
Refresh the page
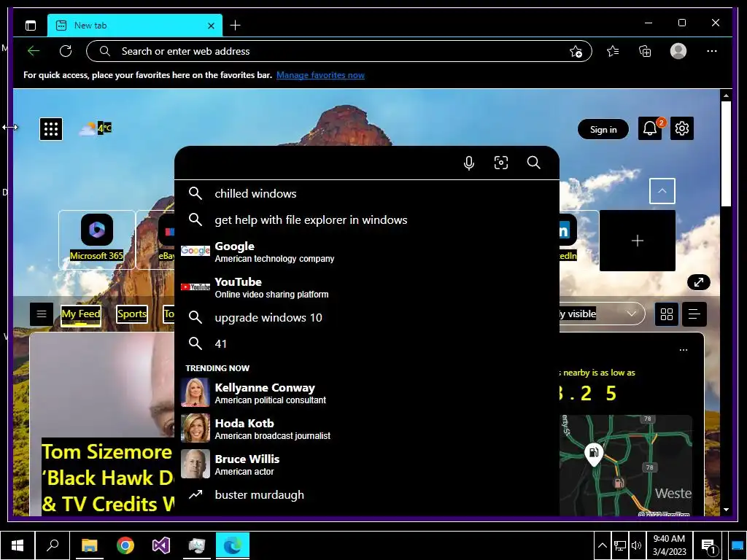pyautogui.click(x=66, y=51)
